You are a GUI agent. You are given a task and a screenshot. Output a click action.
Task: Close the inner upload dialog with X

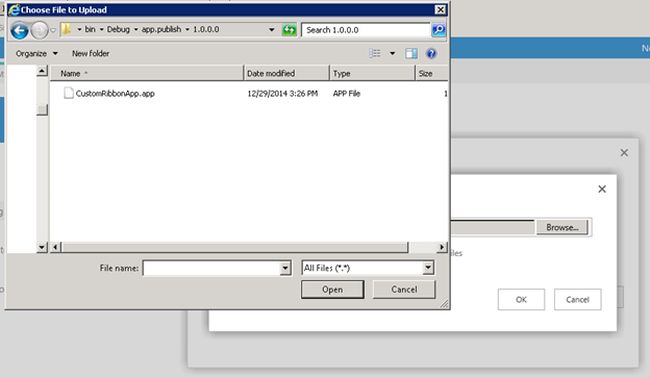[x=602, y=189]
